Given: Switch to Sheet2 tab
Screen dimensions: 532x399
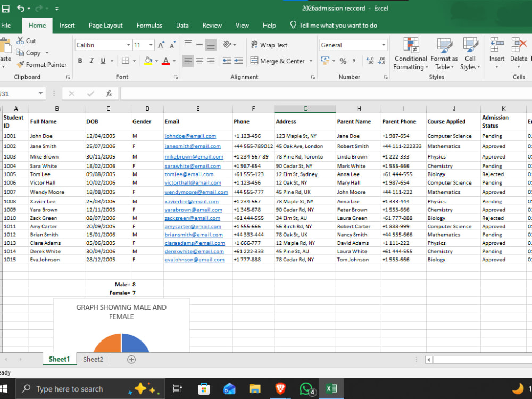Looking at the screenshot, I should click(x=93, y=359).
